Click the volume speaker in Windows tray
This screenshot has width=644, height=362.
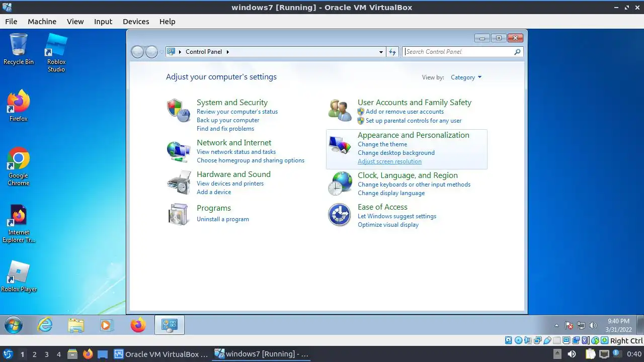(x=593, y=325)
